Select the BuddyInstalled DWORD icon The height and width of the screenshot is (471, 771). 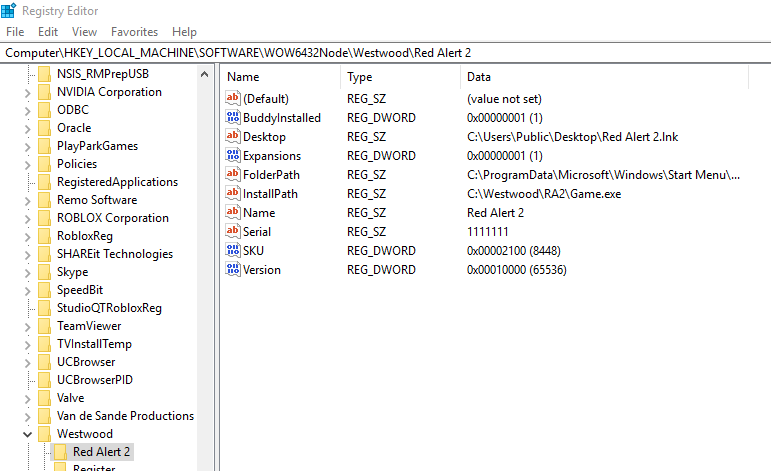coord(233,118)
